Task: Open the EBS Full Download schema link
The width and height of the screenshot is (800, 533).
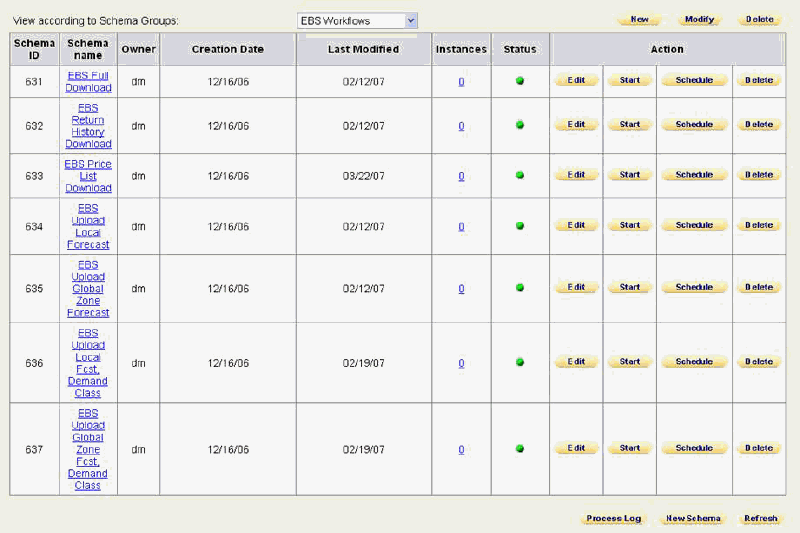Action: [88, 82]
